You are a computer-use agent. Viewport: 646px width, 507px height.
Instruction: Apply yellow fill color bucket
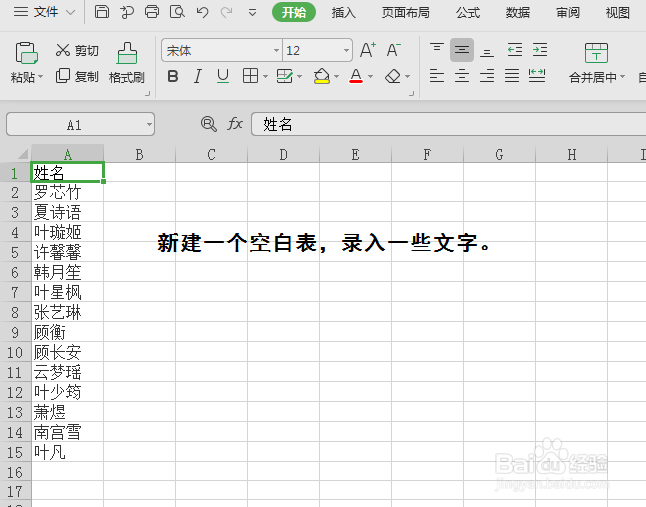pyautogui.click(x=321, y=76)
